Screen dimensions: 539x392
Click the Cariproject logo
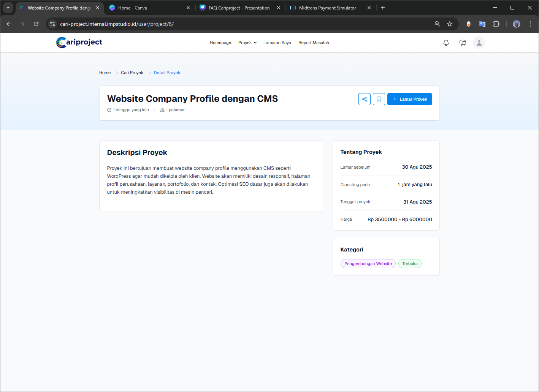click(79, 42)
